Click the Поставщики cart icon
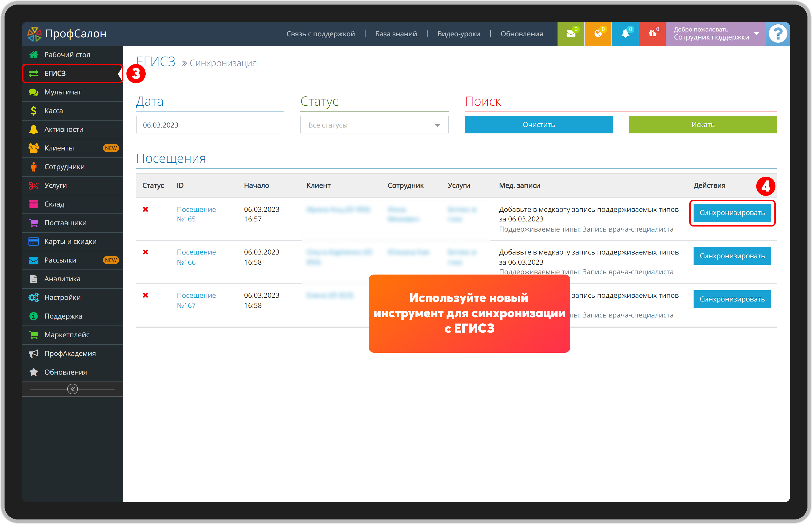Screen dimensions: 812x524 pyautogui.click(x=33, y=223)
